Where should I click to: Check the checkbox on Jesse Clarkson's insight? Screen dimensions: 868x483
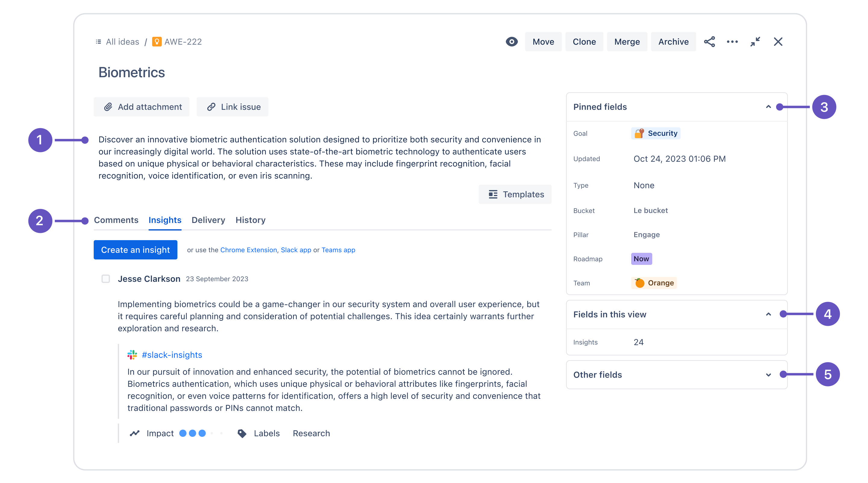pyautogui.click(x=105, y=278)
